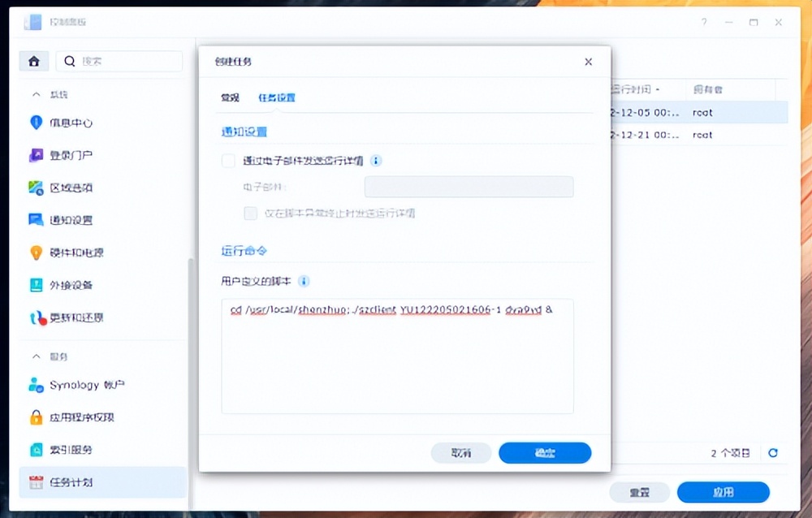The width and height of the screenshot is (812, 518).
Task: Confirm the task with 确定 button
Action: tap(545, 453)
